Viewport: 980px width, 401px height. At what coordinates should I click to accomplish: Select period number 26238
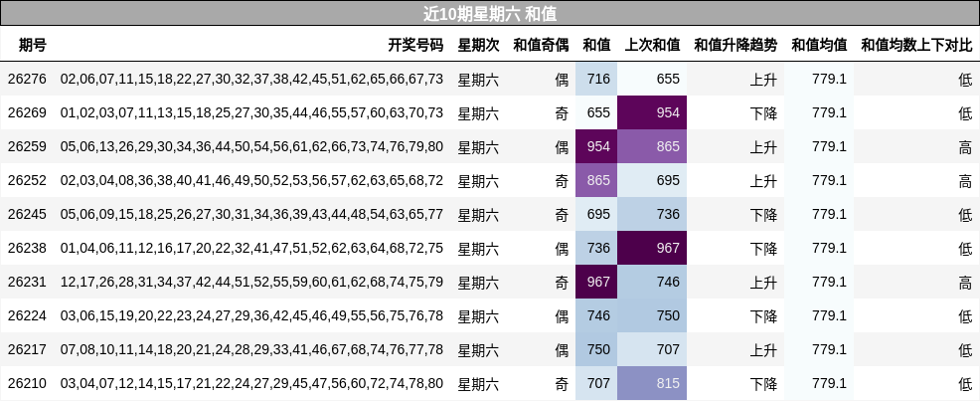click(x=27, y=249)
